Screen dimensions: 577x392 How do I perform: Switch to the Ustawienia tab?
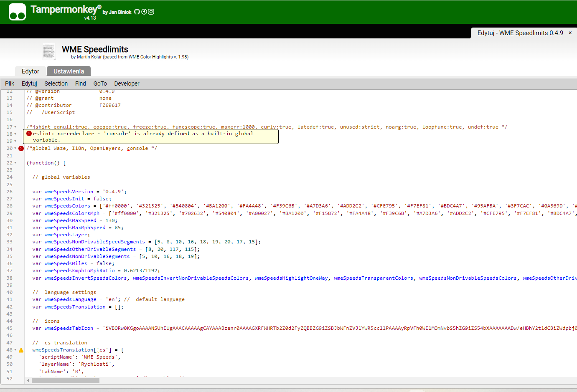click(69, 71)
